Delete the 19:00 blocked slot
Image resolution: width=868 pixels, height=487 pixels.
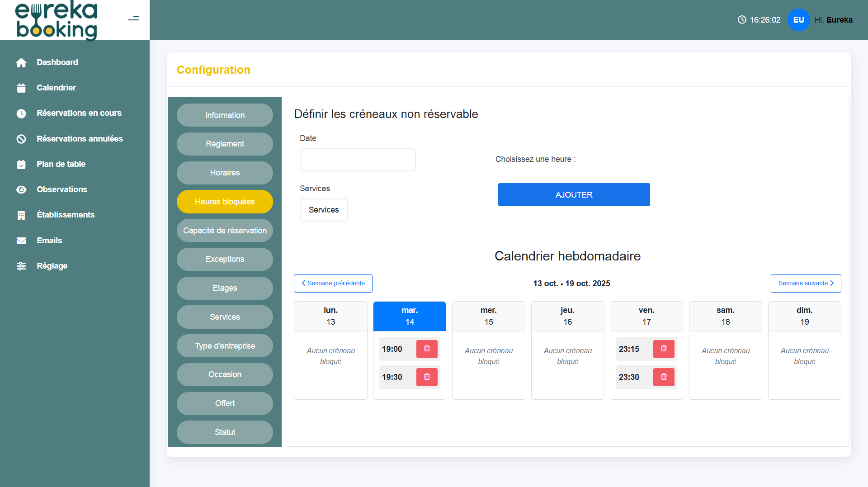coord(426,349)
